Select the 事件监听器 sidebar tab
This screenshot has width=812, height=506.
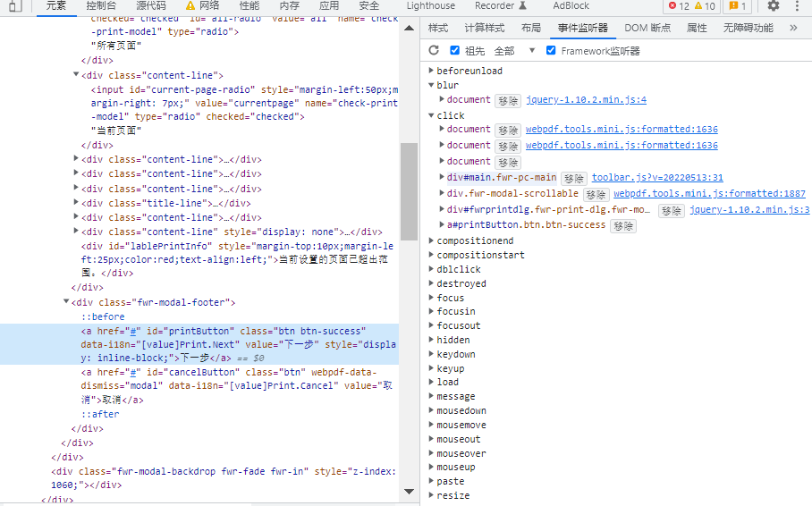click(582, 28)
